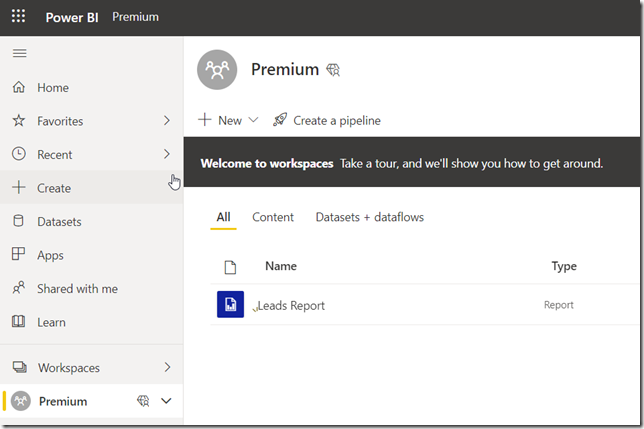Screen dimensions: 644x429
Task: Click the Datasets cylinder icon
Action: (18, 221)
